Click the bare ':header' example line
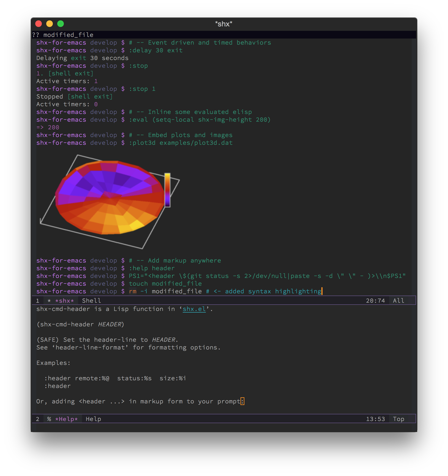448x476 pixels. [x=57, y=386]
